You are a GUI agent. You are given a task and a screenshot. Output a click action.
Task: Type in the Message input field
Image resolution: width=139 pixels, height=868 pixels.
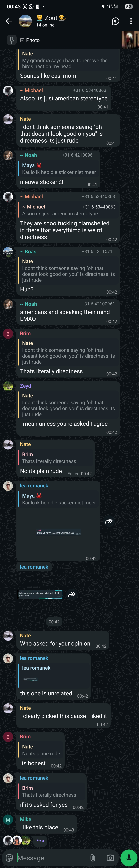(x=51, y=858)
